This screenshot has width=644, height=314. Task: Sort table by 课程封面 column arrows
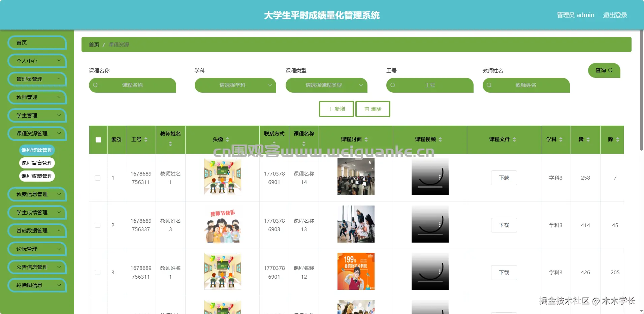pos(366,139)
